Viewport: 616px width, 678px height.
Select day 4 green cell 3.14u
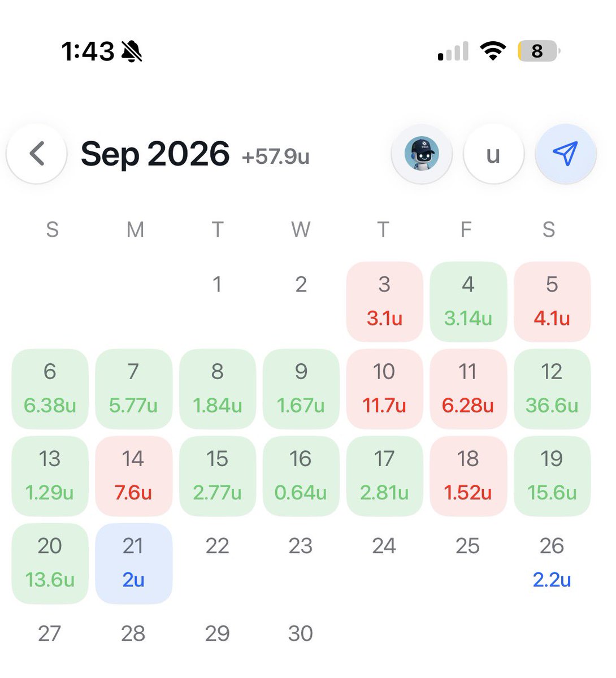[468, 302]
